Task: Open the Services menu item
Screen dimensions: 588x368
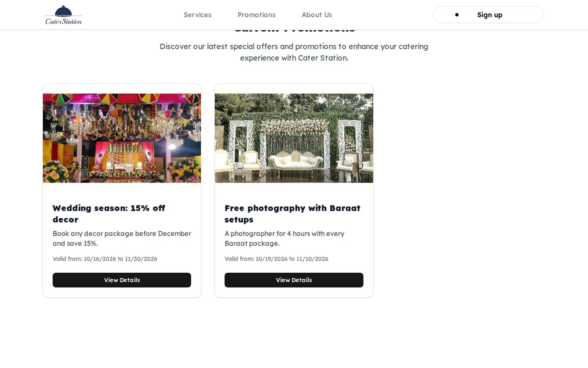Action: point(197,15)
